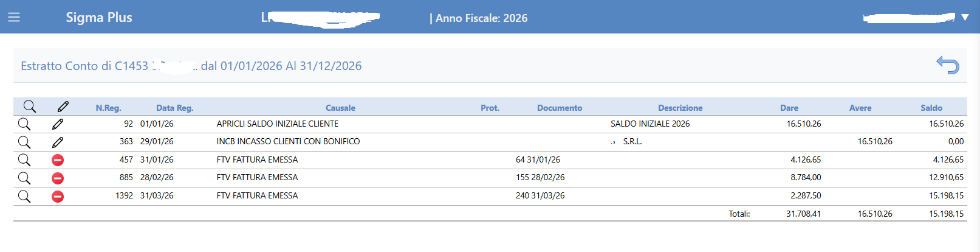View details of registration 363
This screenshot has width=980, height=252.
[24, 142]
